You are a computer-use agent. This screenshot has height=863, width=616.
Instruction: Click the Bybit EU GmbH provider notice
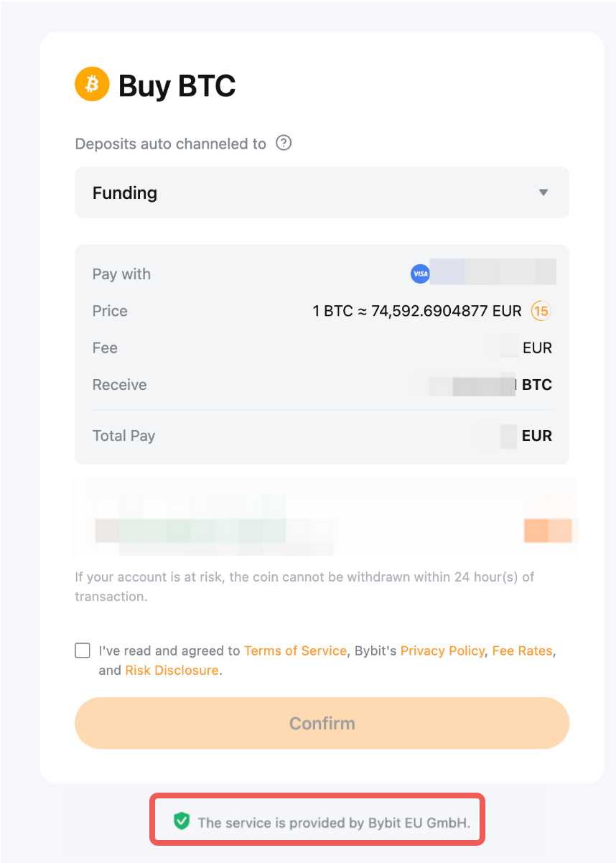tap(334, 822)
